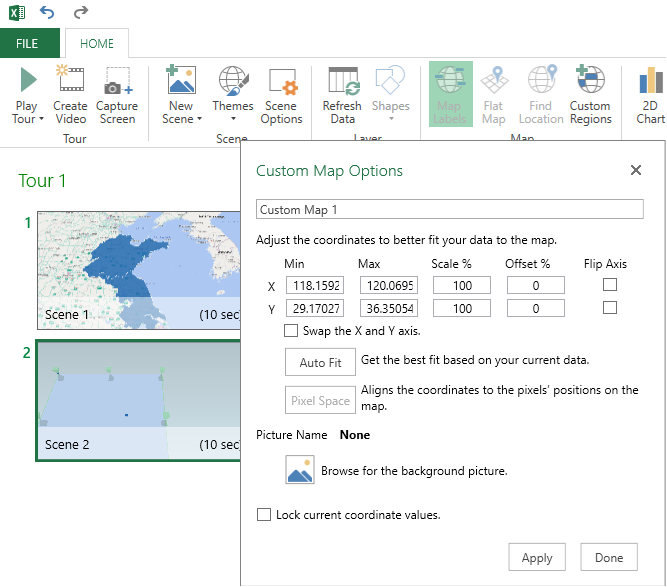This screenshot has width=667, height=587.
Task: Open Scene Options
Action: (x=282, y=95)
